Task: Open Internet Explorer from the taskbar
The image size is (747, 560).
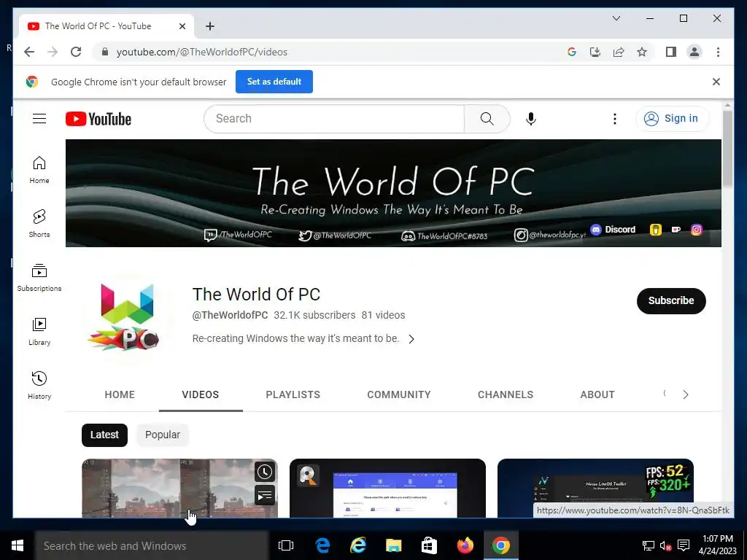Action: tap(357, 545)
